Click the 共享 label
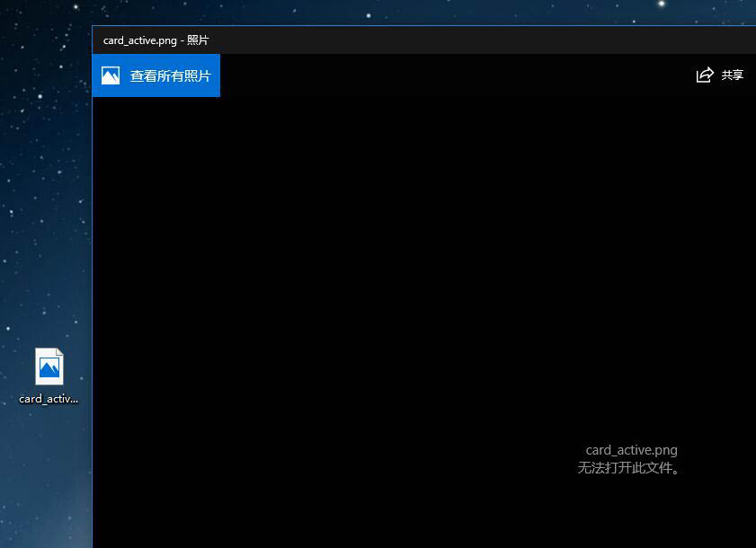This screenshot has width=756, height=548. point(733,75)
